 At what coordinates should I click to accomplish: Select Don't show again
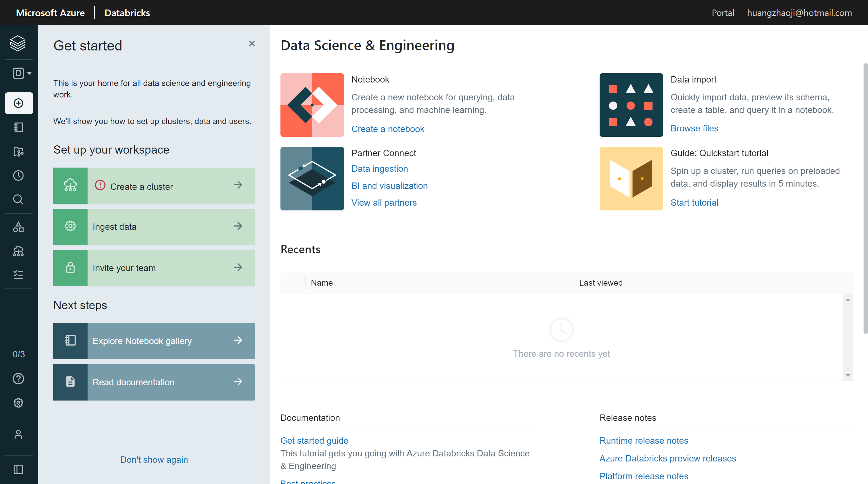(154, 459)
